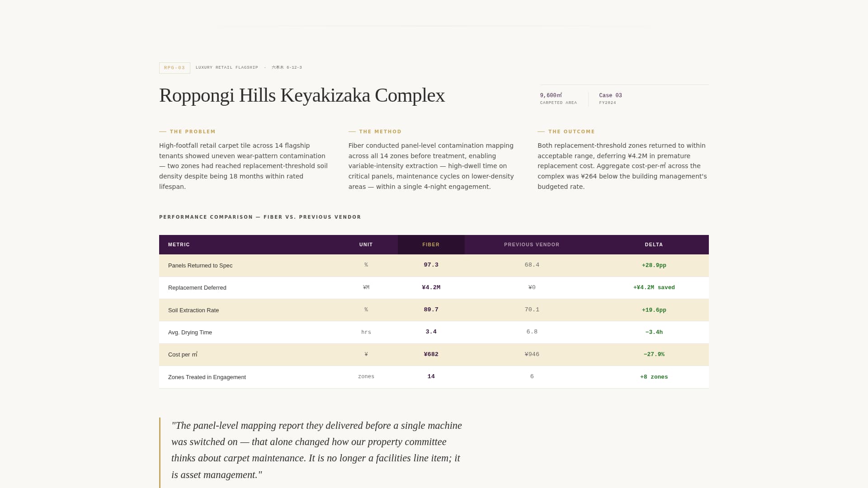Click the outcome paragraph starting 'Both replacement-threshold'
The image size is (868, 488).
click(x=623, y=166)
